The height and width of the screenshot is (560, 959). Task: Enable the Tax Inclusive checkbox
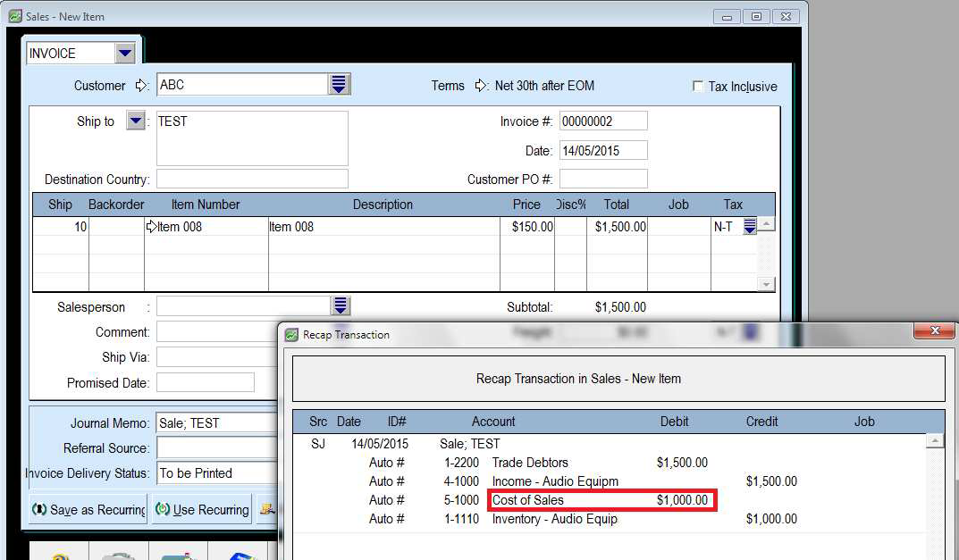[x=698, y=87]
